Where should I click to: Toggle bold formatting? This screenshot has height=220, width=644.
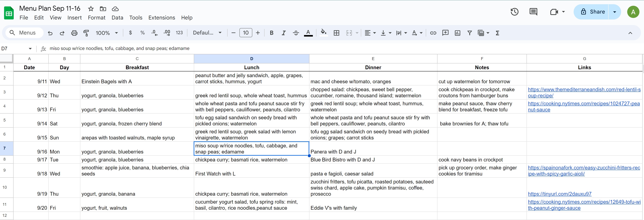[271, 33]
